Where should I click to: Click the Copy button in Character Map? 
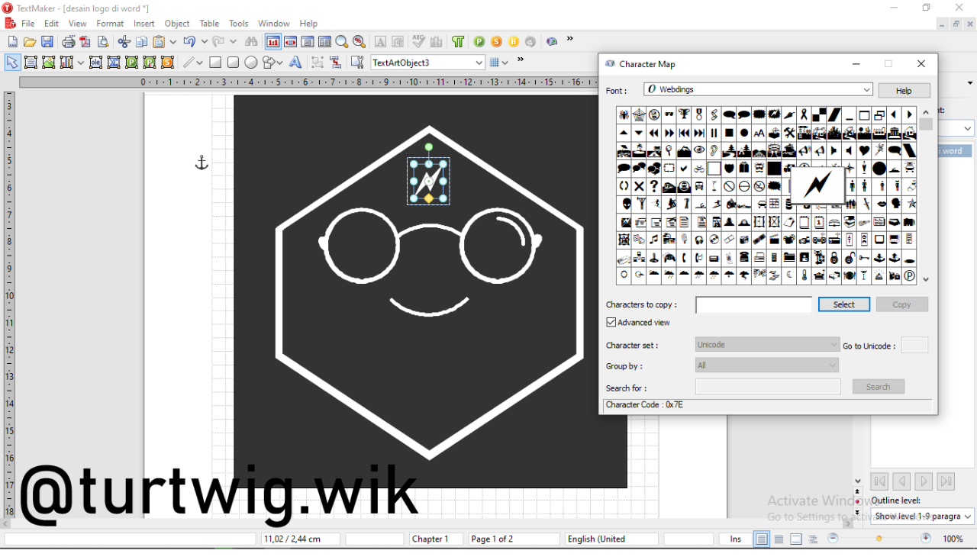click(x=901, y=304)
